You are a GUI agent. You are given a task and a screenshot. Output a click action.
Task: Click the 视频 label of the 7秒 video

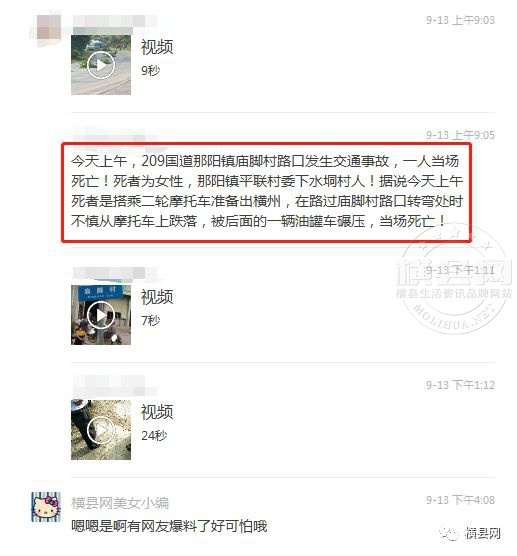(157, 297)
